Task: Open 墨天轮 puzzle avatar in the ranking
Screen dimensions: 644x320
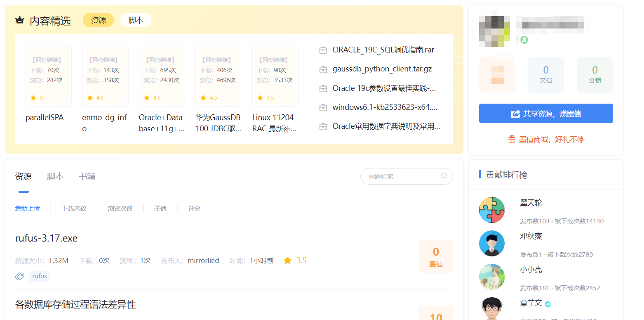Action: tap(492, 210)
